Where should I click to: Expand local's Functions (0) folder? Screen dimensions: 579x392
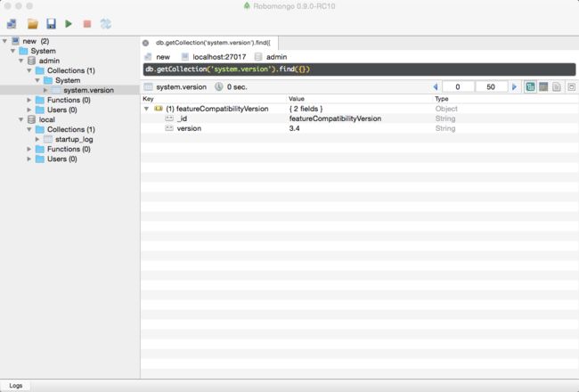click(29, 149)
